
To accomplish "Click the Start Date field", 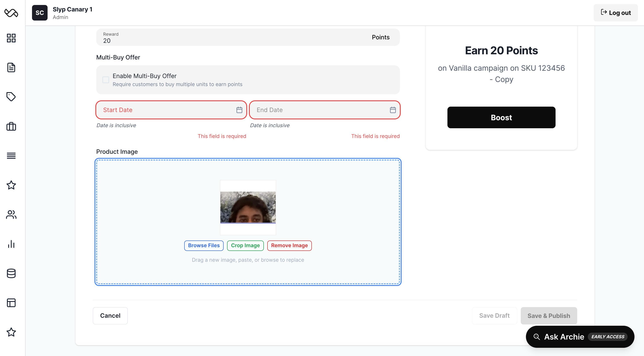I will tap(171, 110).
